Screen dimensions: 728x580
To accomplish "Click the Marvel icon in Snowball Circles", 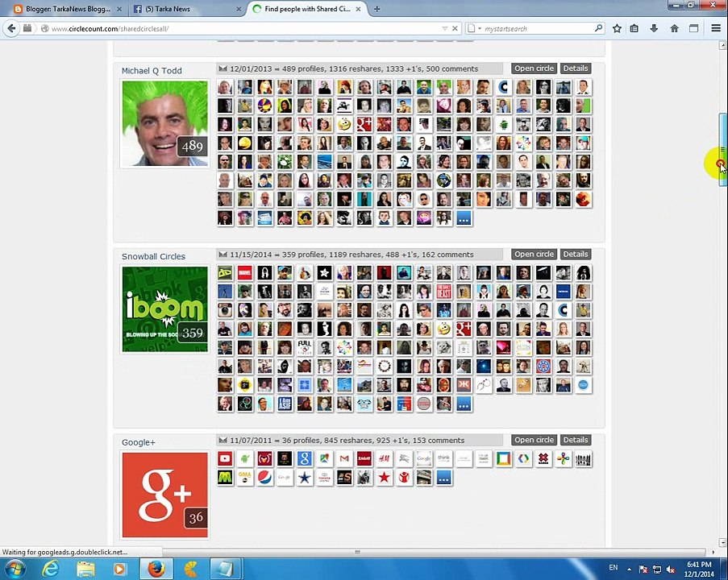I will point(244,273).
